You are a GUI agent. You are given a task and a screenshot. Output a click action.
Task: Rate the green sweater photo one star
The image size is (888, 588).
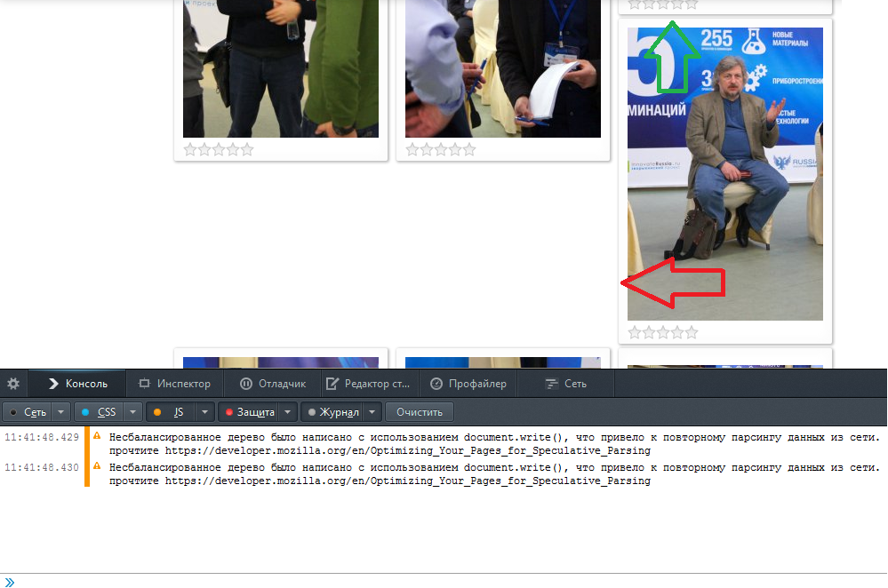tap(190, 150)
